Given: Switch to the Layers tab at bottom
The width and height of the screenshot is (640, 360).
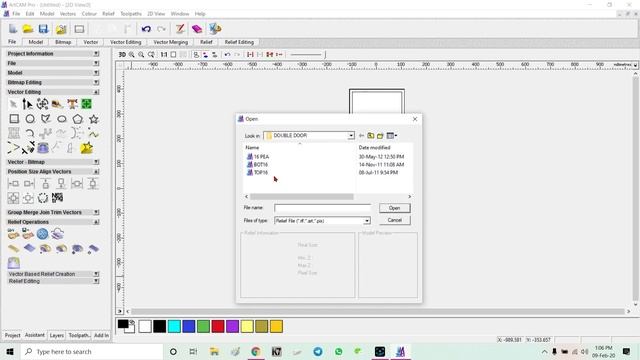Looking at the screenshot, I should (56, 335).
